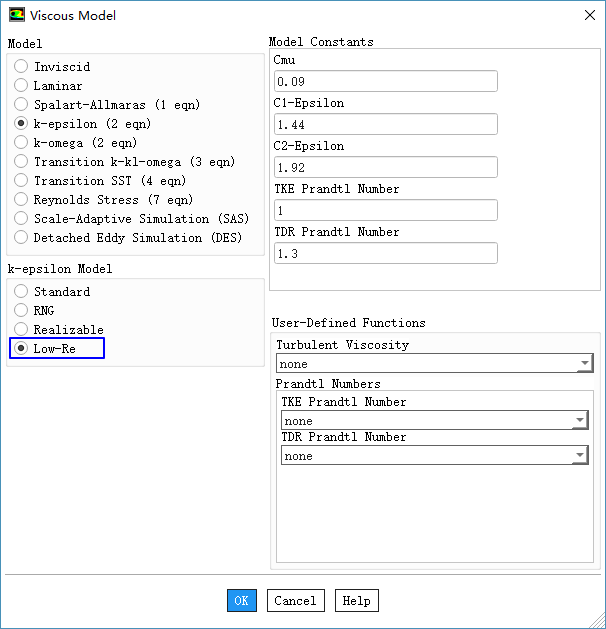Choose the Laminar model option

pos(21,86)
